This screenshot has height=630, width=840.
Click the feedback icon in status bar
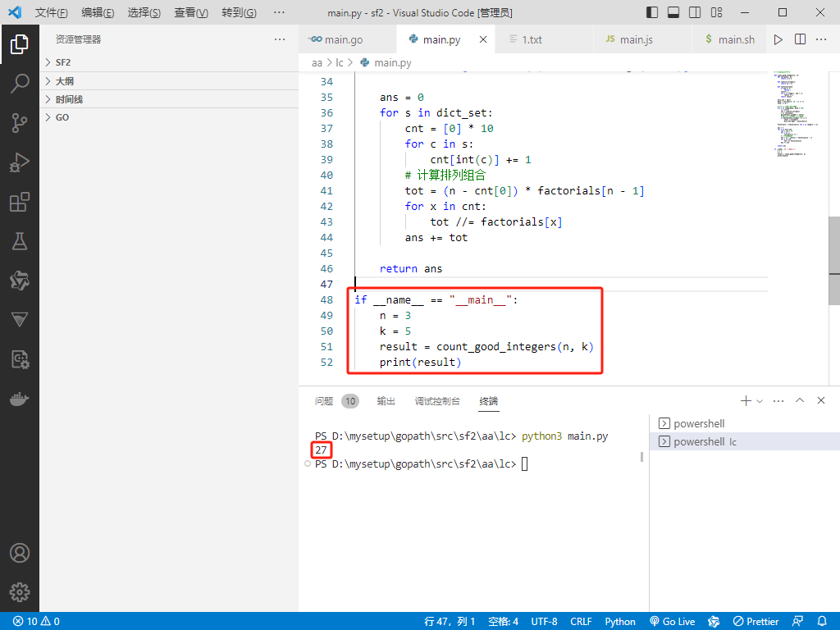(x=797, y=622)
